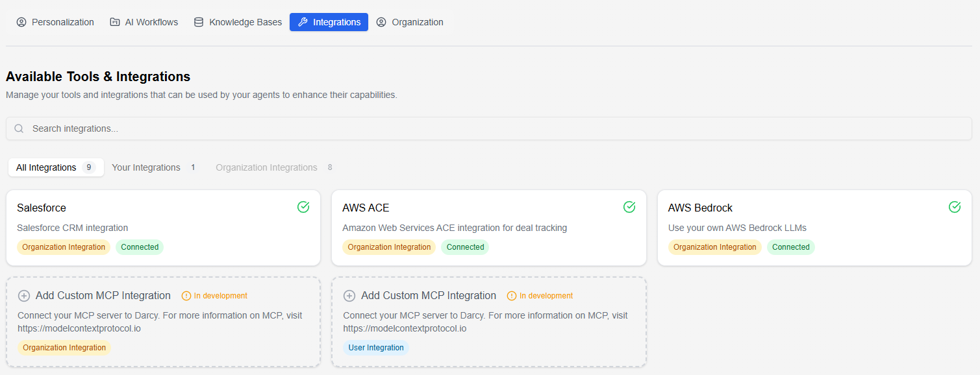Click the search magnifier icon
Screen dimensions: 980x375
click(x=19, y=128)
